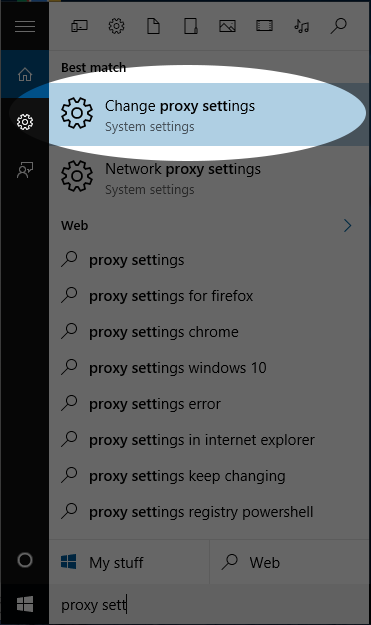Click the search box containing proxy sett
The width and height of the screenshot is (371, 625).
pos(209,605)
